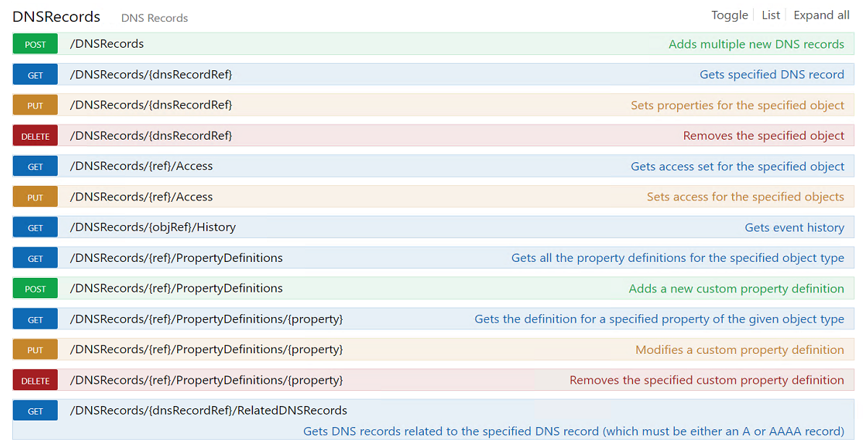Expand PUT /DNSRecords/{ref}/Access path link
This screenshot has width=868, height=440.
(141, 197)
